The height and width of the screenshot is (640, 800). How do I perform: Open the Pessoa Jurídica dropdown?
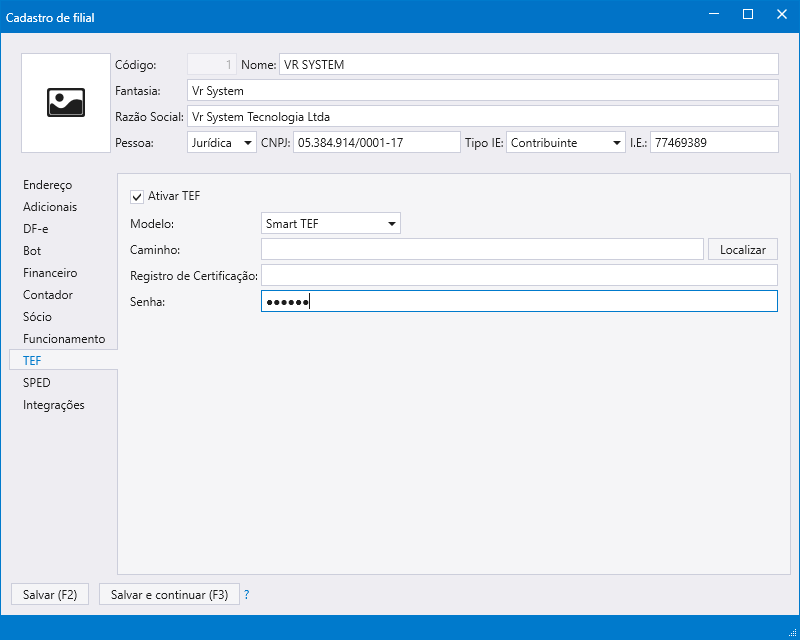click(x=221, y=142)
